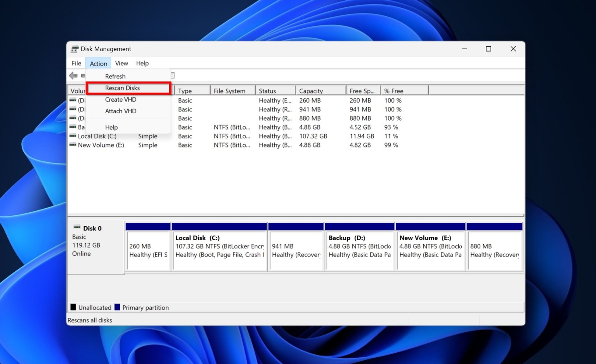Click the Backup volume's disk icon
596x364 pixels.
(73, 127)
